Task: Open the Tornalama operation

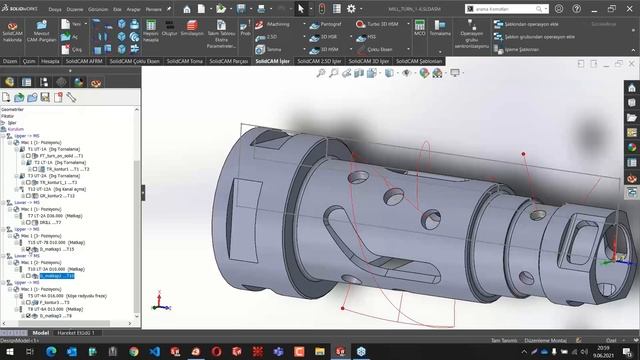Action: tap(440, 28)
